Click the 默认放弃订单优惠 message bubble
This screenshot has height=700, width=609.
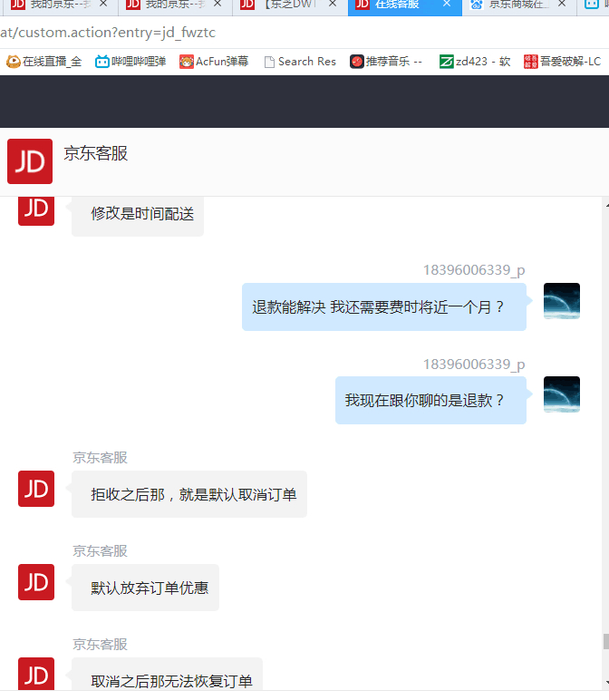(145, 588)
